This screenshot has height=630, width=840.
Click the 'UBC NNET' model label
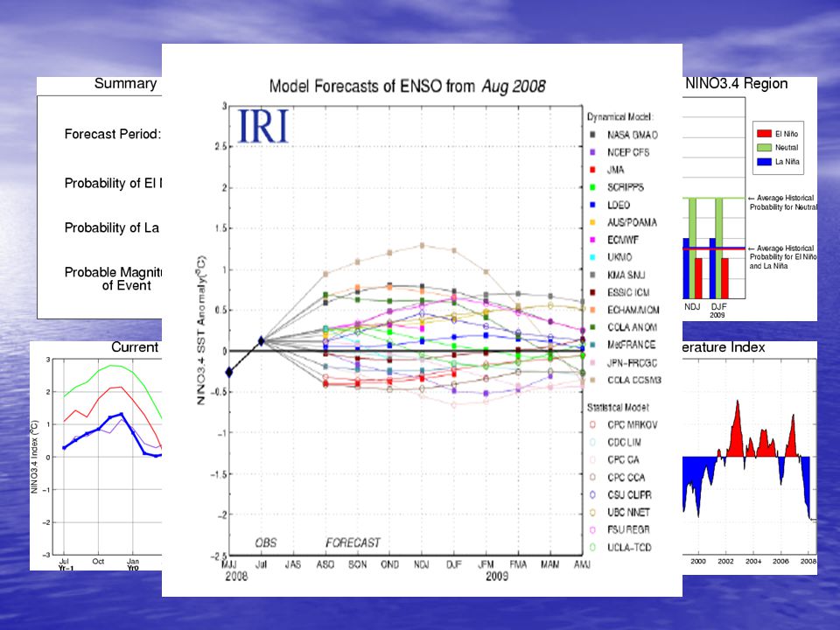click(x=628, y=512)
